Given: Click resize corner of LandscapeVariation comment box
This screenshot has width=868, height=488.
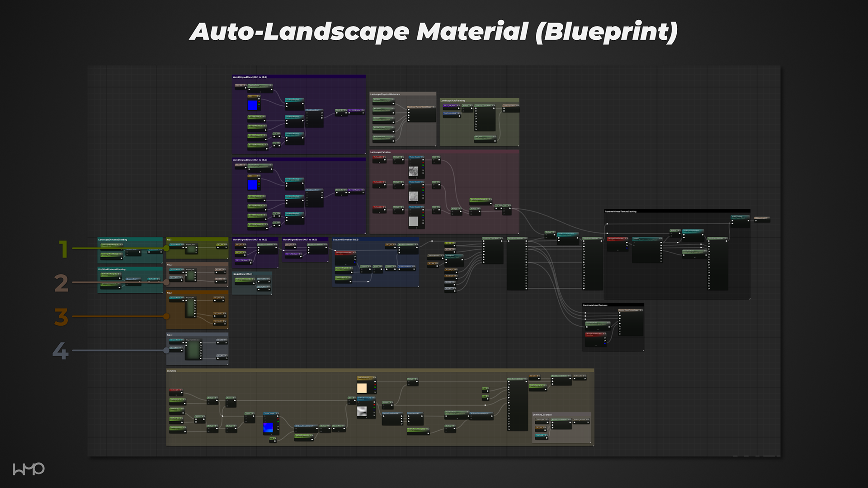Looking at the screenshot, I should point(518,232).
